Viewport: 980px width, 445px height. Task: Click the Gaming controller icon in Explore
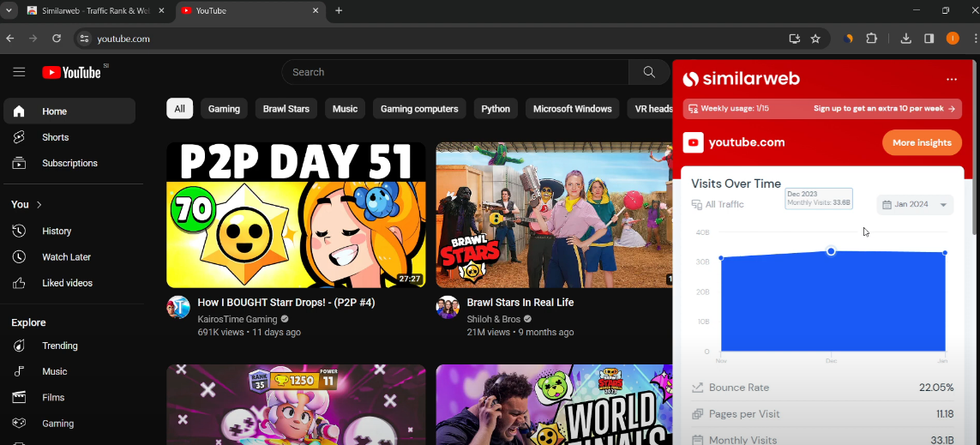(19, 423)
